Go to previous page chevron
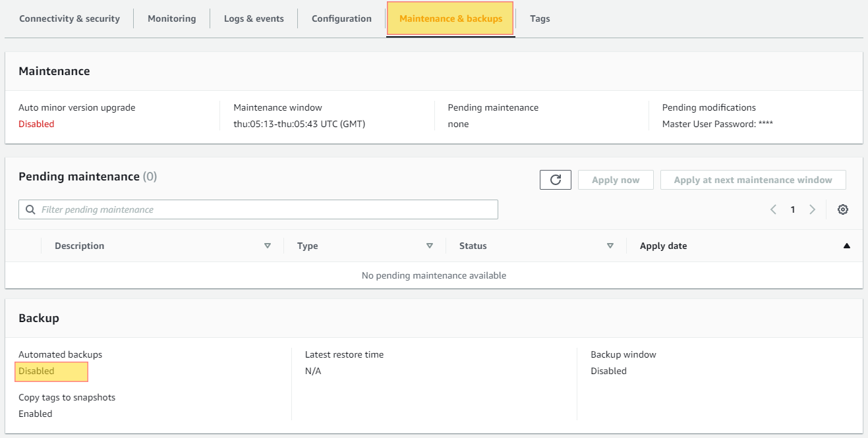Image resolution: width=868 pixels, height=438 pixels. click(x=773, y=209)
